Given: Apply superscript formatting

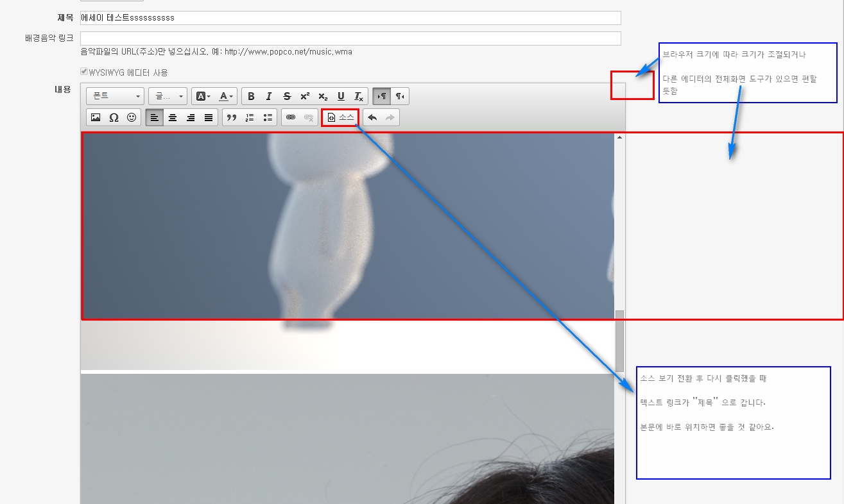Looking at the screenshot, I should [305, 96].
